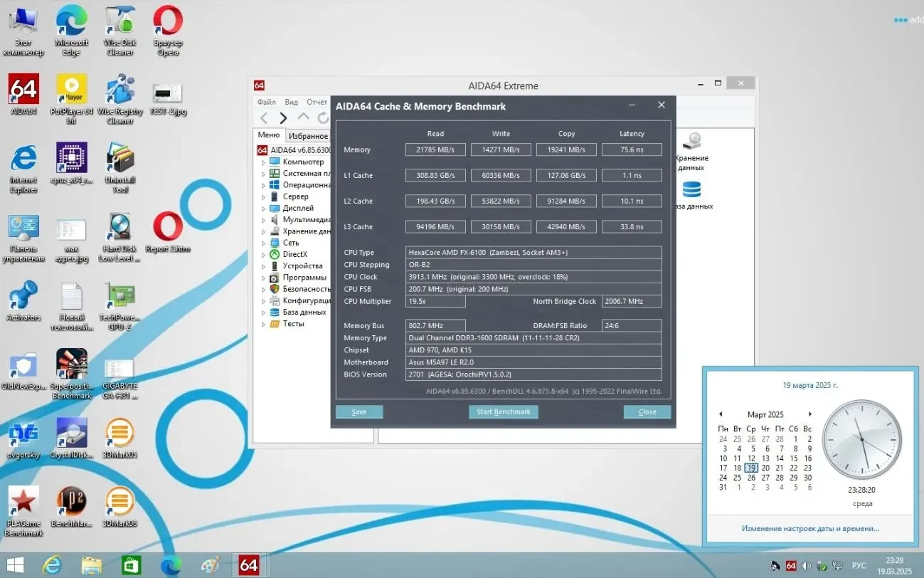Image resolution: width=924 pixels, height=578 pixels.
Task: Open Wise Registry Cleaner desktop icon
Action: (x=120, y=98)
